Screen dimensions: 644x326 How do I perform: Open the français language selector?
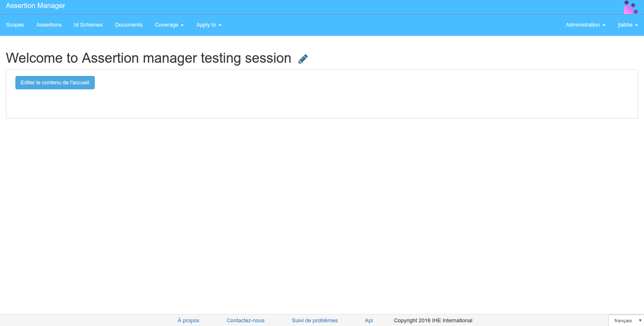pos(627,321)
